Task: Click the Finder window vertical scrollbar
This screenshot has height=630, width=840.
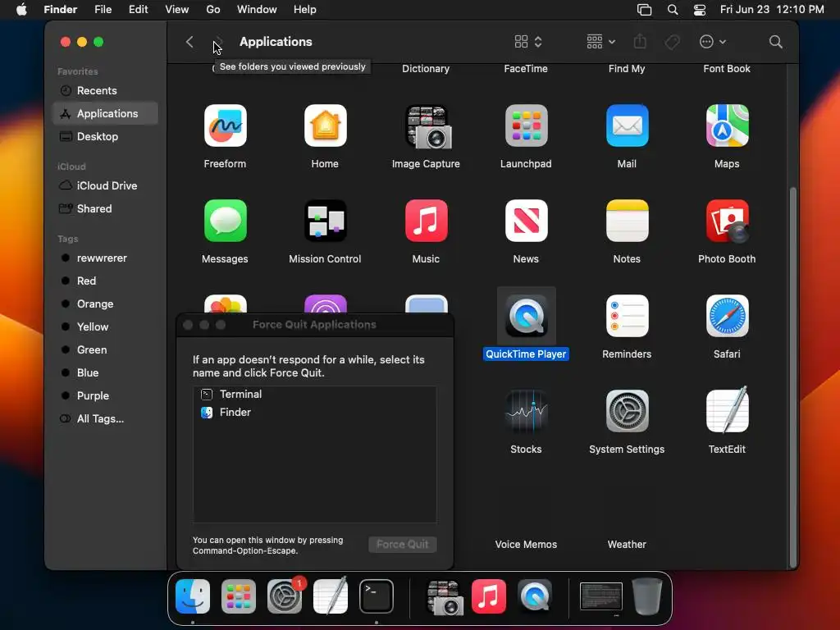Action: click(793, 377)
